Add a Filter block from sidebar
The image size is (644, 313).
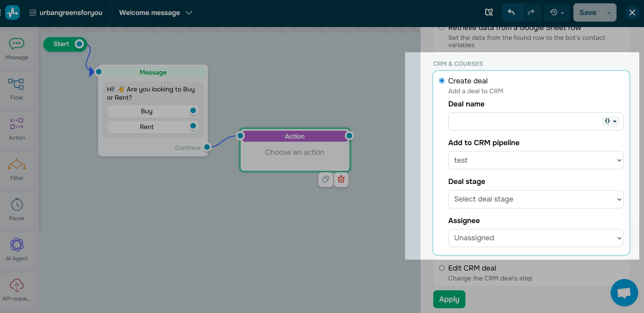click(17, 170)
